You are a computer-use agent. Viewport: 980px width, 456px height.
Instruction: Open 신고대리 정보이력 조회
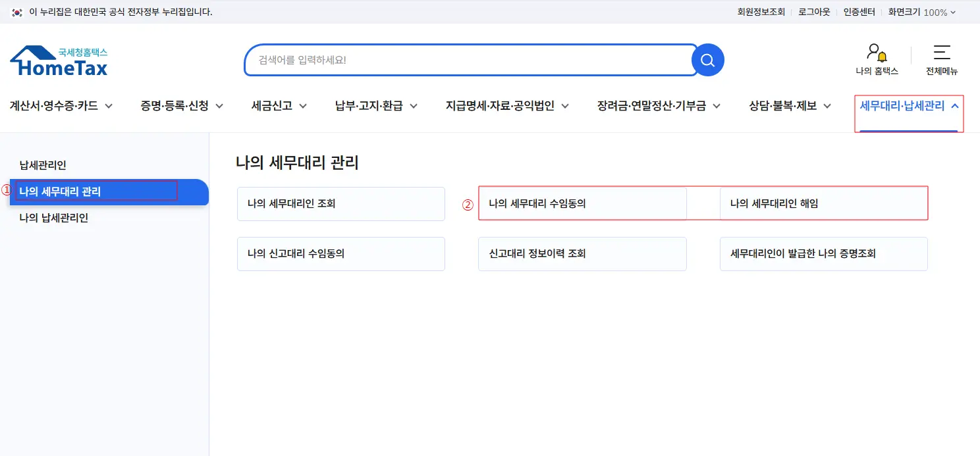pyautogui.click(x=582, y=254)
